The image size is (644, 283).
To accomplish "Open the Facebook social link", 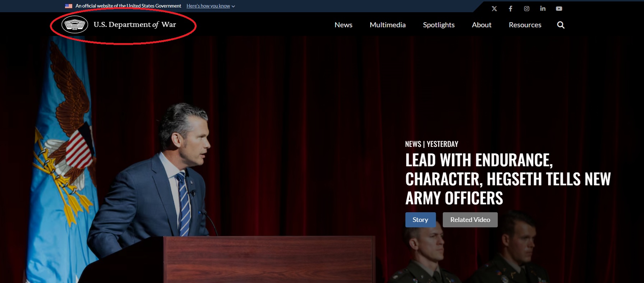I will (x=510, y=9).
